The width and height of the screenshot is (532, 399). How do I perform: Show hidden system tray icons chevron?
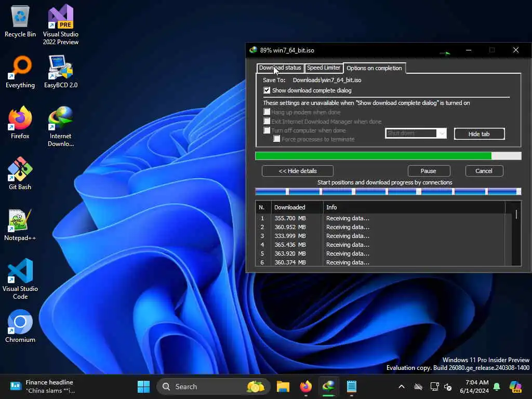[x=402, y=387]
